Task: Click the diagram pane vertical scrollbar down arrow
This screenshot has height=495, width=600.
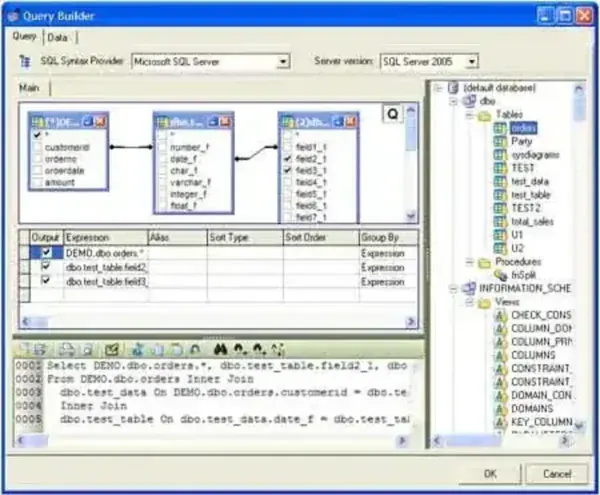Action: coord(411,216)
